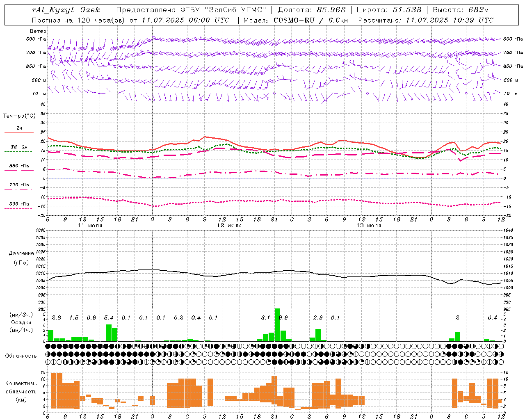Click the Ветер wind panel label
This screenshot has height=420, width=525.
point(38,31)
